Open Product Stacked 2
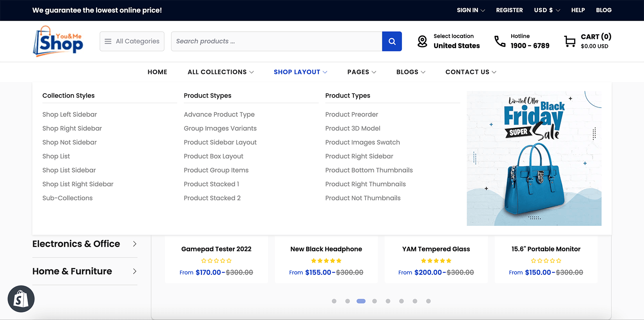The image size is (644, 320). tap(212, 198)
